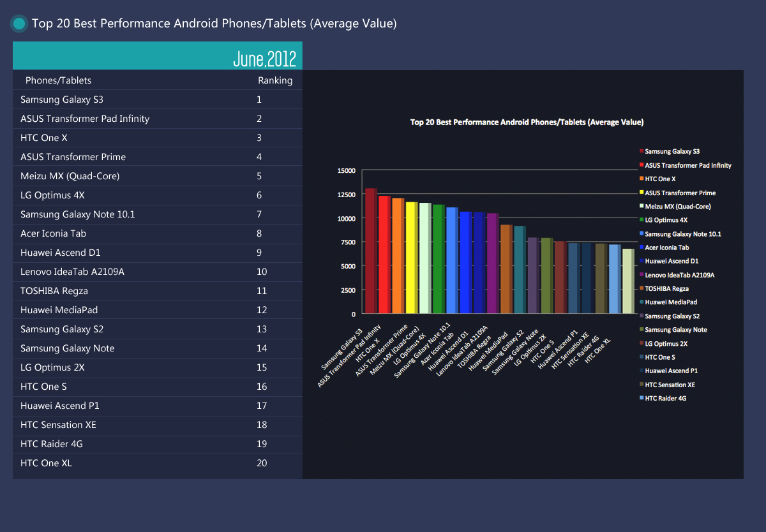The width and height of the screenshot is (766, 532).
Task: Click the LG Optimus 4X green legend marker
Action: pos(641,220)
